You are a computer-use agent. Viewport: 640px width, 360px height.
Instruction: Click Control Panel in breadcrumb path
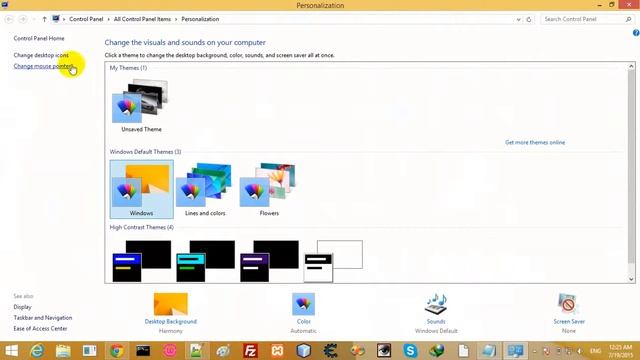[86, 19]
